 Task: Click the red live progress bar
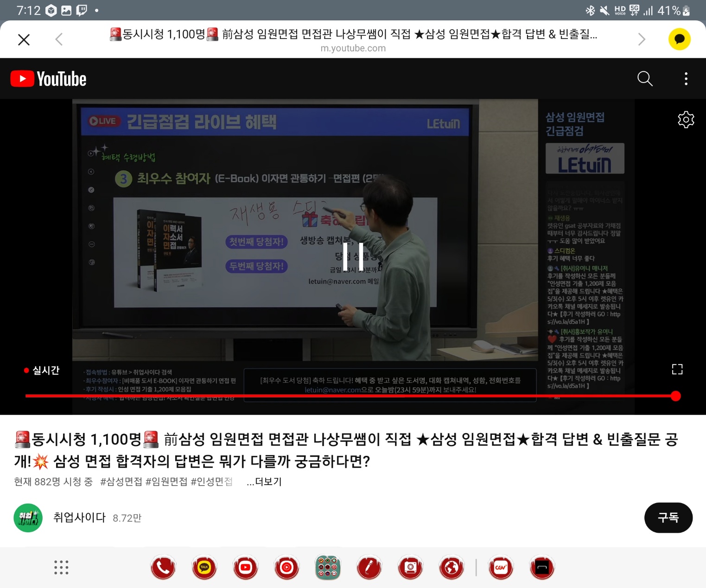pos(350,396)
